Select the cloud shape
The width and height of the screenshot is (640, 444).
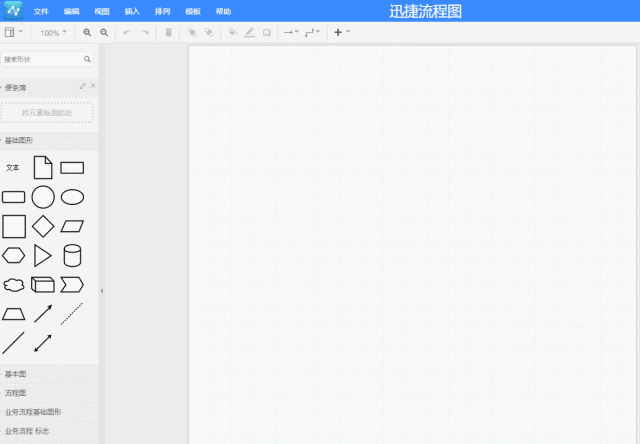pos(13,285)
